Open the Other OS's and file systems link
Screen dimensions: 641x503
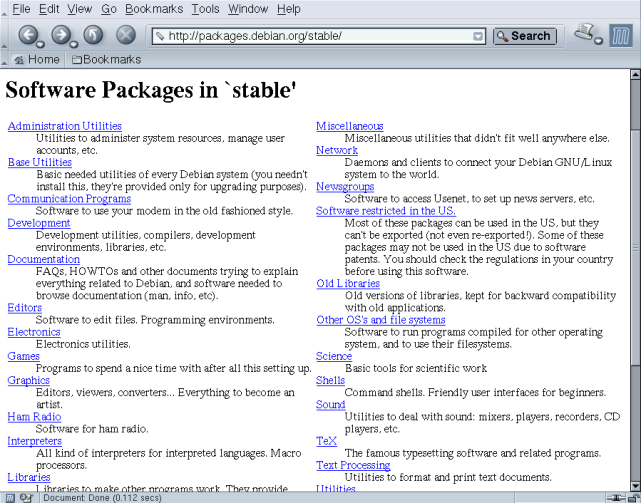tap(381, 320)
